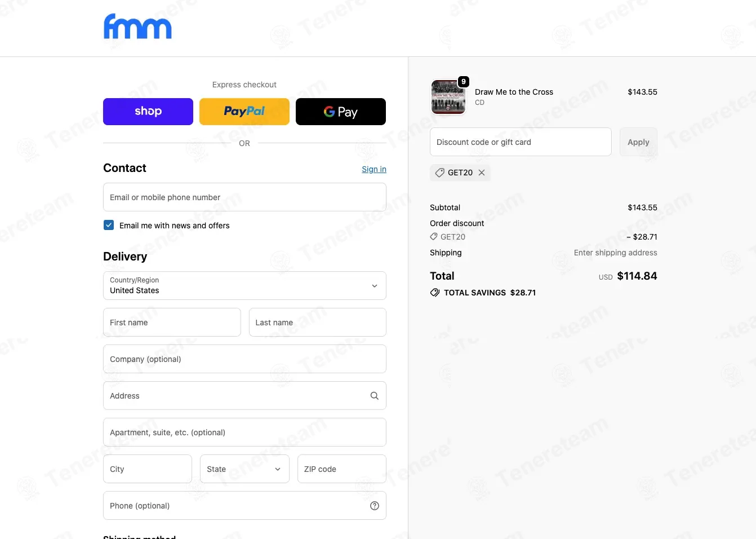The image size is (756, 539).
Task: Click the ZIP code field
Action: [342, 469]
